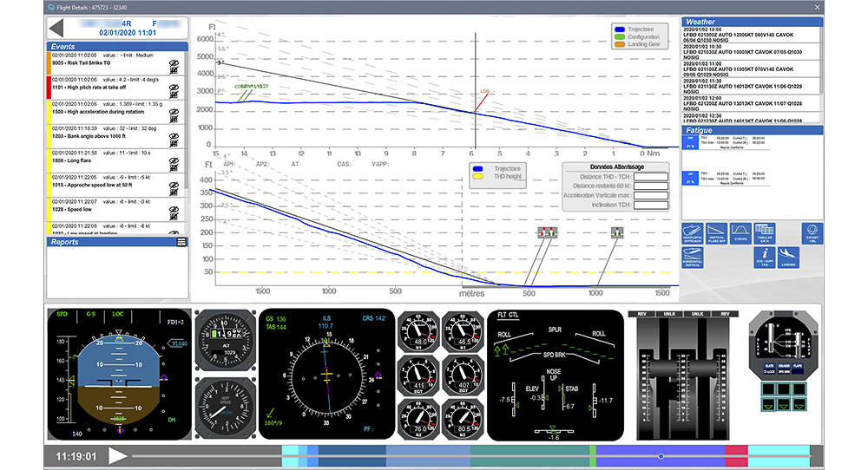Click the timeline playhead position marker
The image size is (868, 470).
661,456
